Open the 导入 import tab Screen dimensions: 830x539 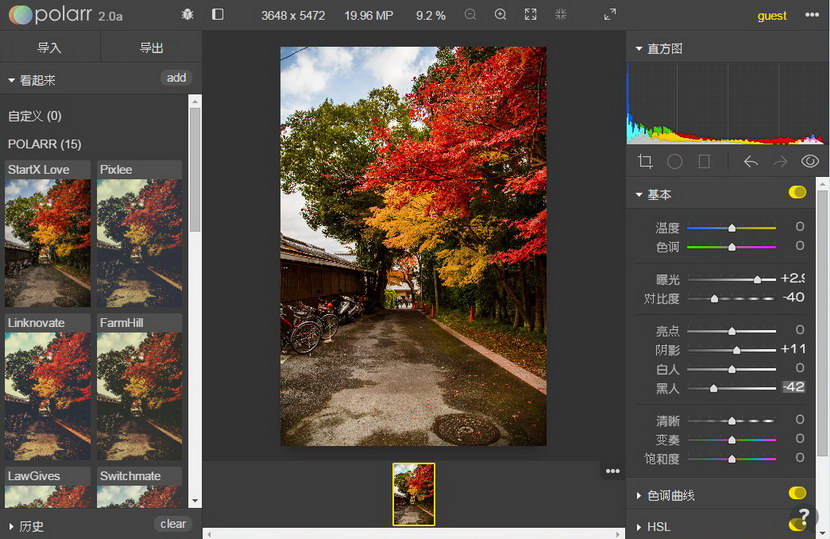coord(50,48)
